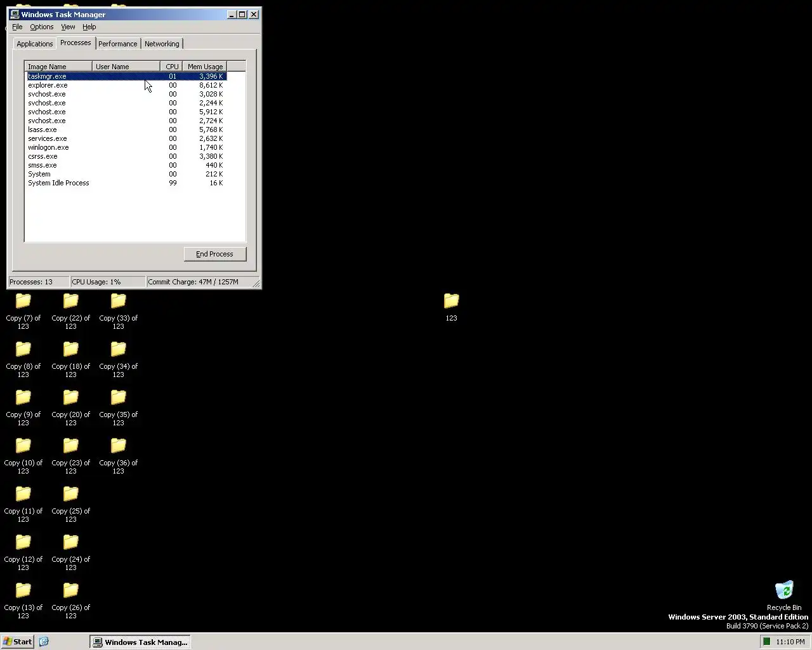Select the smss.exe process row
Viewport: 812px width, 650px height.
pos(126,165)
